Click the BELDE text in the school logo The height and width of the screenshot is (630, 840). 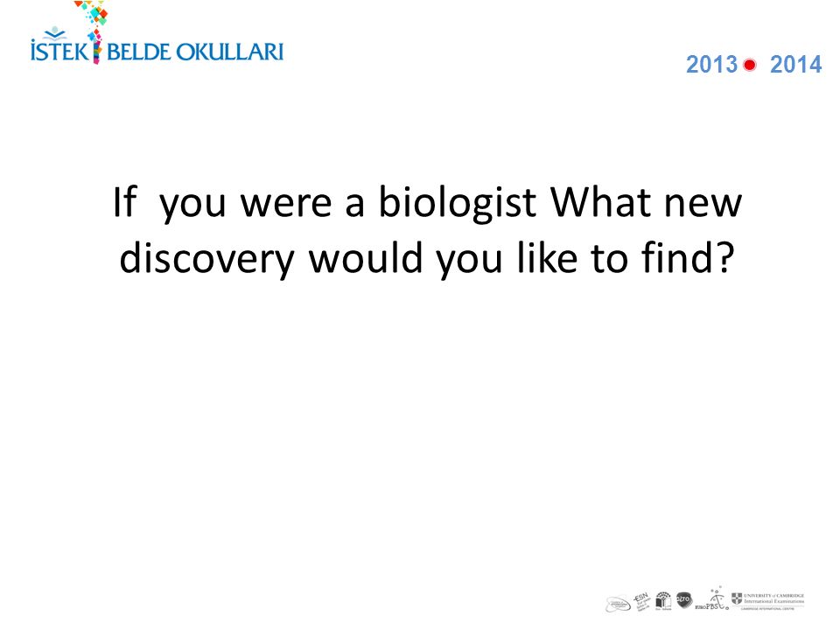click(x=138, y=52)
